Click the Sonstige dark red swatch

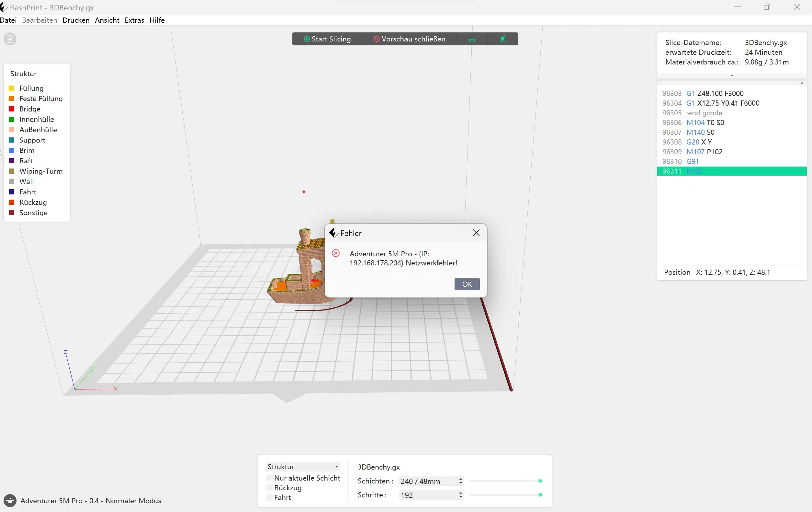pos(11,213)
